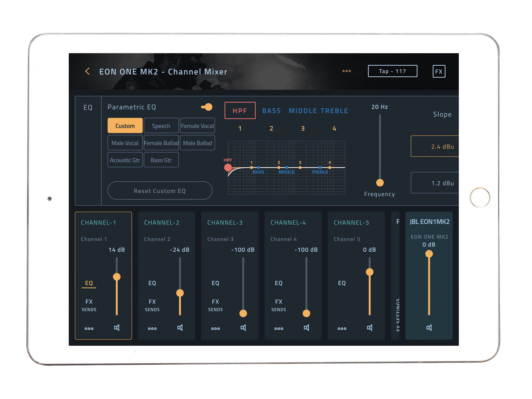Select the Custom EQ preset
Viewport: 532px width, 399px height.
click(x=125, y=126)
